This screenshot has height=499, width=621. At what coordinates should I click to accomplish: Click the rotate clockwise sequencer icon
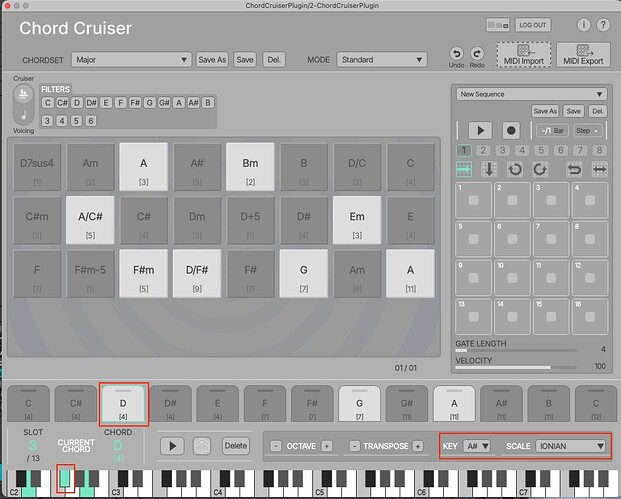[x=540, y=170]
